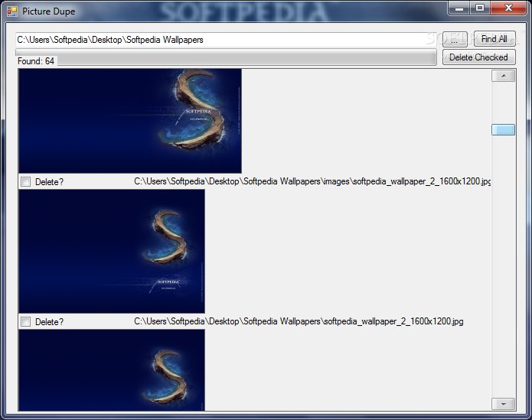Viewport: 532px width, 420px height.
Task: Check Delete? for Softpedia Wallpapers\softpedia_wallpaper_2_1600x1200.jpg
Action: (25, 321)
